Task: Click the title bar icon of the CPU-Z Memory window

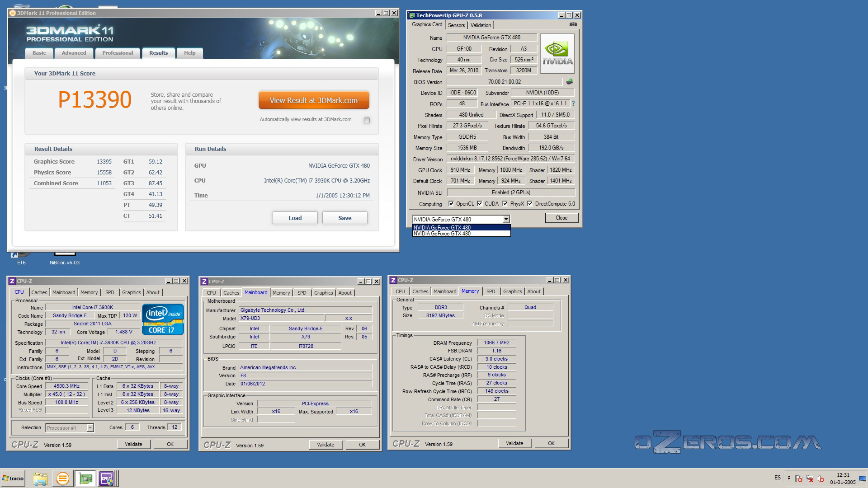Action: coord(393,280)
